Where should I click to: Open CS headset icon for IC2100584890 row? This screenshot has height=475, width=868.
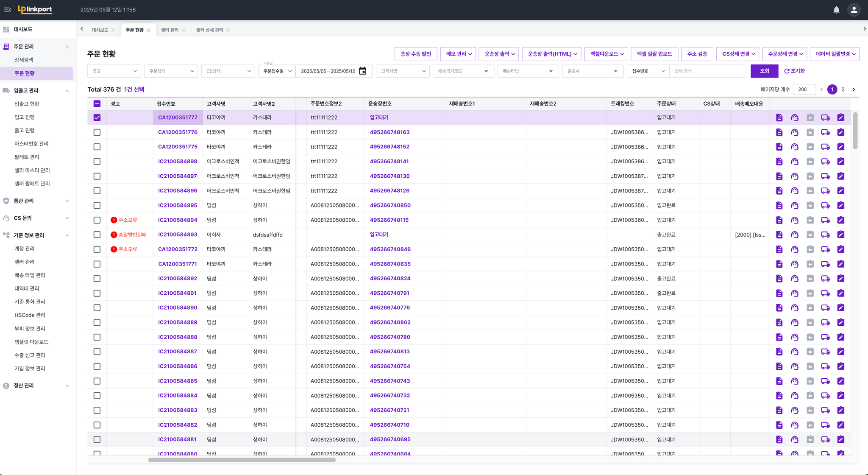794,308
